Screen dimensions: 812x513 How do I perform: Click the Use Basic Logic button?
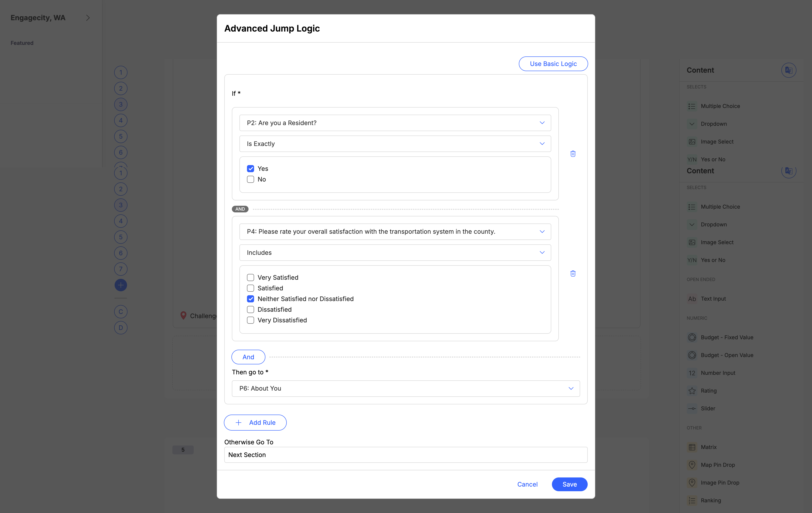click(553, 64)
